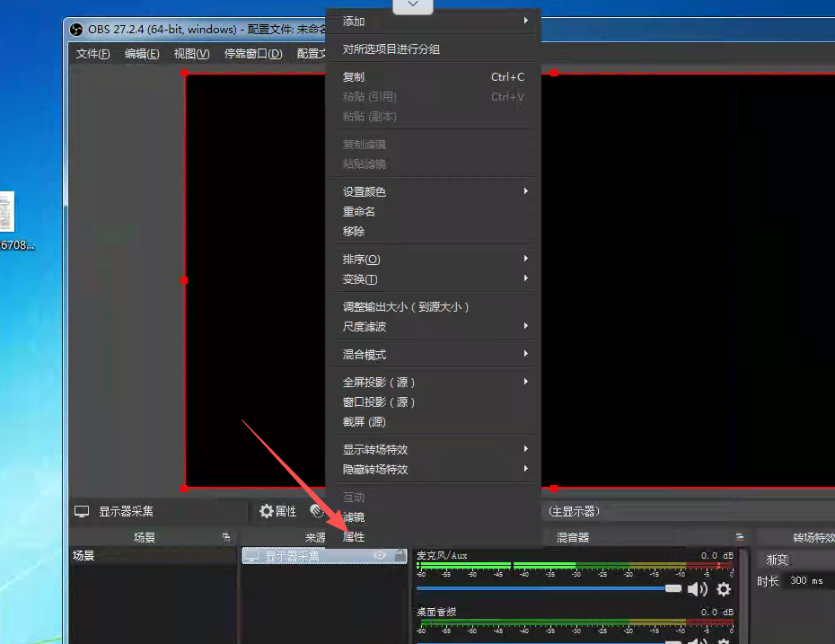Click the gear 属性 button in source toolbar

coord(277,511)
